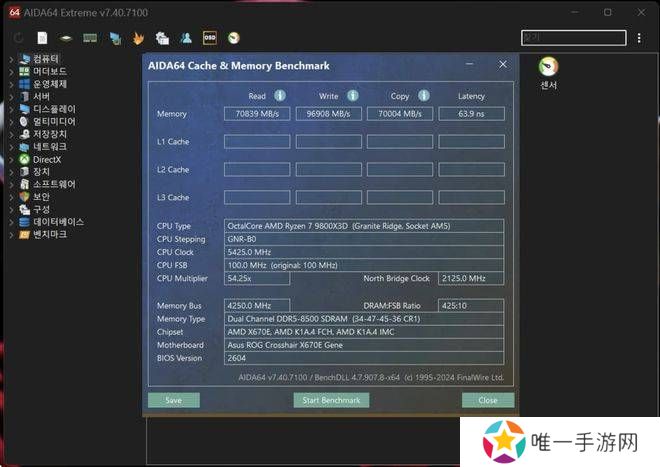The height and width of the screenshot is (467, 660).
Task: Expand the 저장장치 tree node
Action: point(11,134)
